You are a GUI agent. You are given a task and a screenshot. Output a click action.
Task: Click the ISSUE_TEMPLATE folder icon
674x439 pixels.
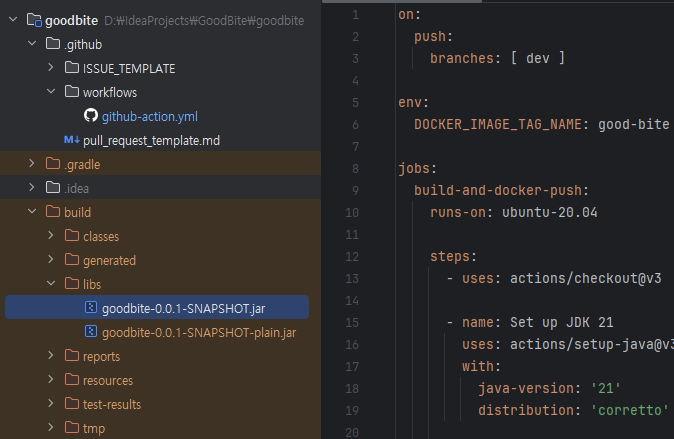[72, 68]
